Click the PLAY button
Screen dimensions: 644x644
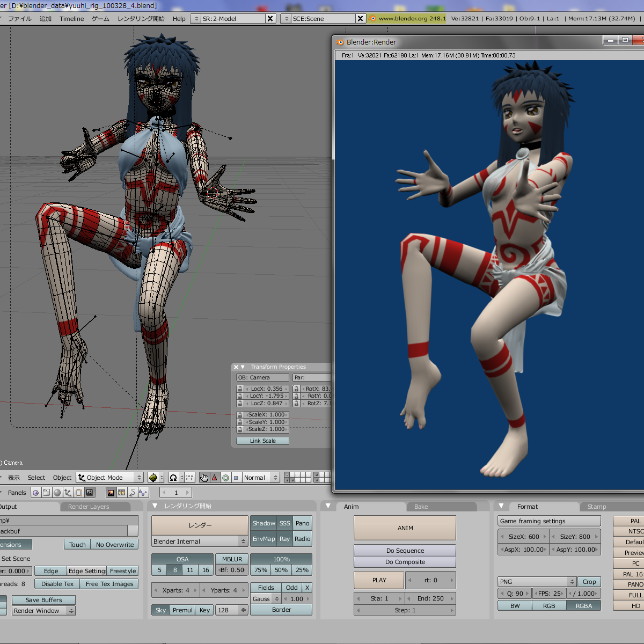pos(379,580)
